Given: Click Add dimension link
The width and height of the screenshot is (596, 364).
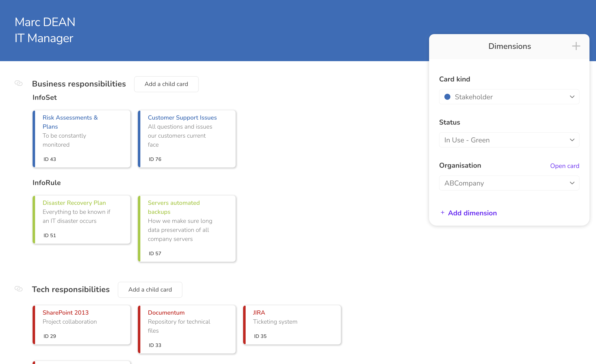Looking at the screenshot, I should (472, 213).
